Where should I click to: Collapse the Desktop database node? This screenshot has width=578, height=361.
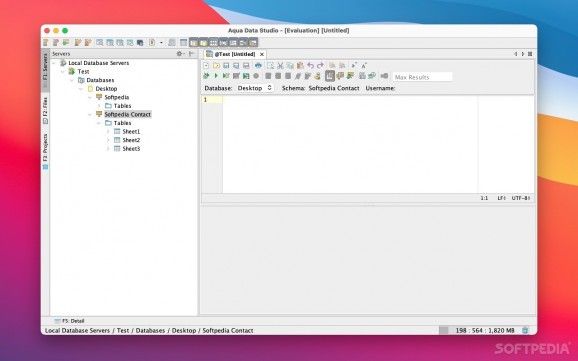pos(81,89)
